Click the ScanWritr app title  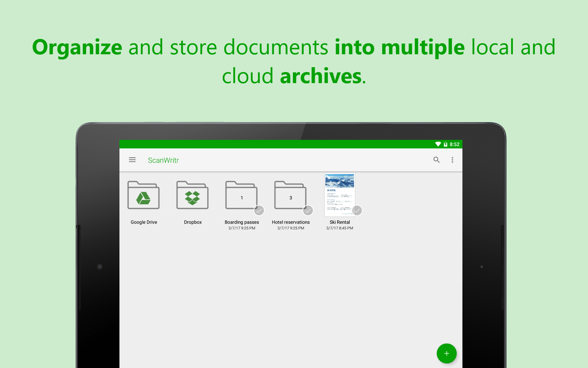coord(163,160)
